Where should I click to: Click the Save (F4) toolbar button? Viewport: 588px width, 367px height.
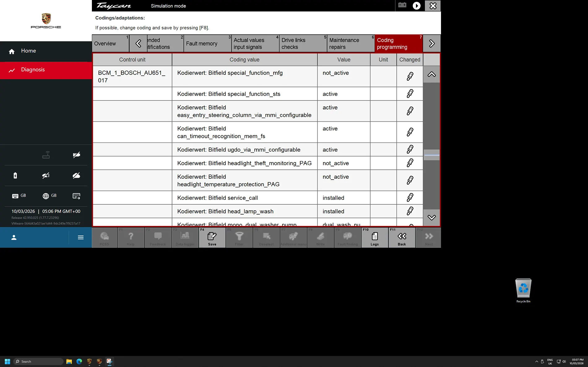(212, 237)
